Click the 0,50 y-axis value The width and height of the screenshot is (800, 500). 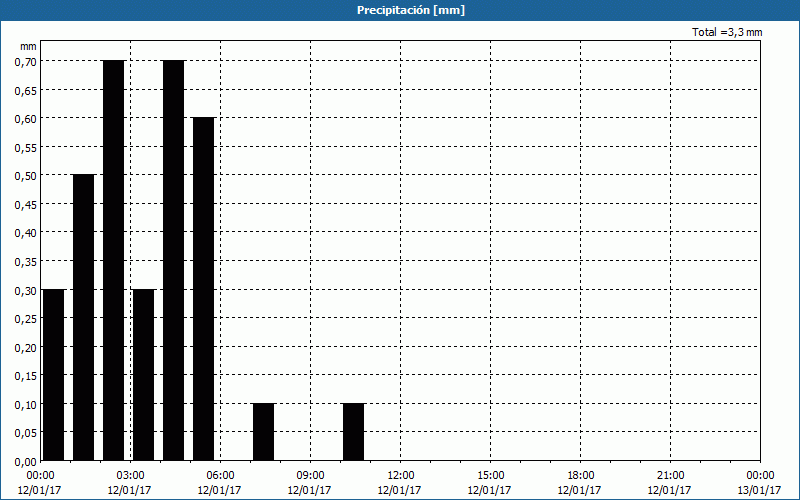coord(26,176)
